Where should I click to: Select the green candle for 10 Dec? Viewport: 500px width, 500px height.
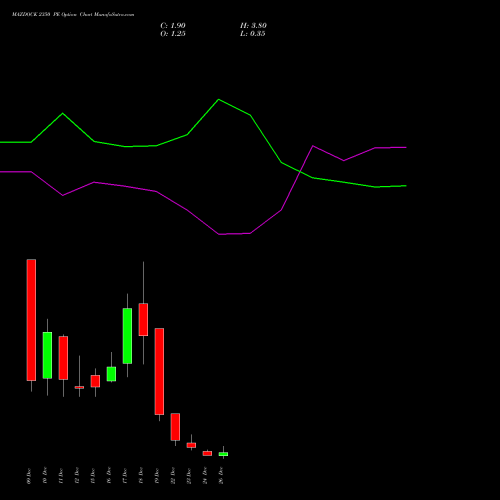[x=47, y=355]
